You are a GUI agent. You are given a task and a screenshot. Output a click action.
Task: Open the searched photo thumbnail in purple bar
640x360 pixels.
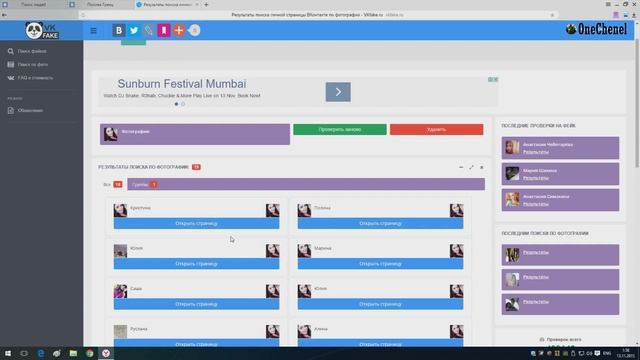[x=110, y=134]
